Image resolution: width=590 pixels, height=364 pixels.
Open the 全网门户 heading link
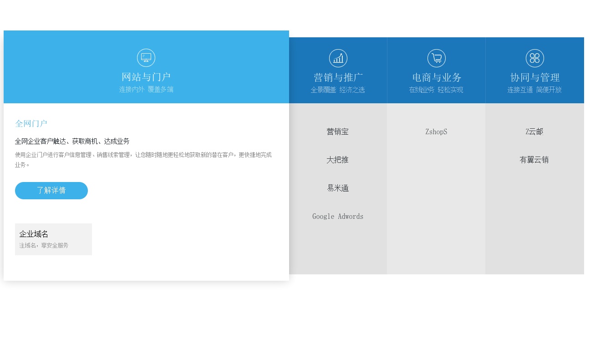[x=31, y=124]
